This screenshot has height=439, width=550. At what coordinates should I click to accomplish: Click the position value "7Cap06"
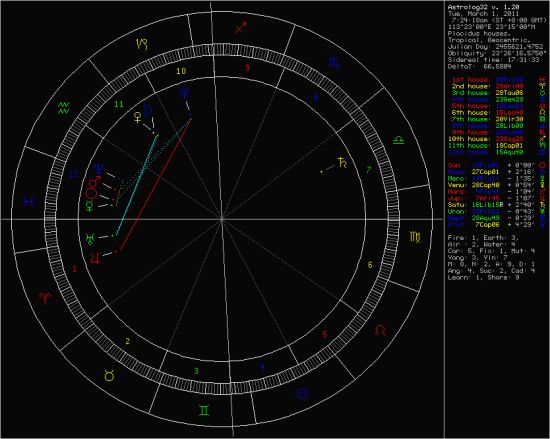pos(488,224)
